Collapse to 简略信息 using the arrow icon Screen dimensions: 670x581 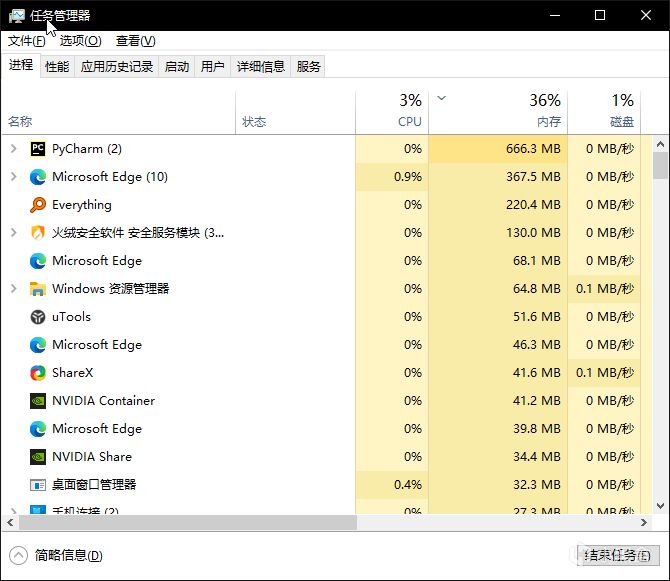pos(18,556)
